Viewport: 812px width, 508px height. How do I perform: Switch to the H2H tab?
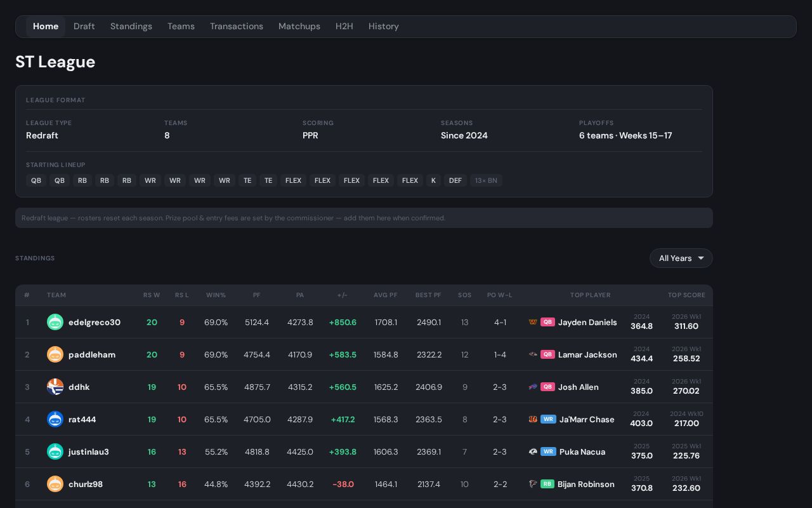tap(344, 27)
